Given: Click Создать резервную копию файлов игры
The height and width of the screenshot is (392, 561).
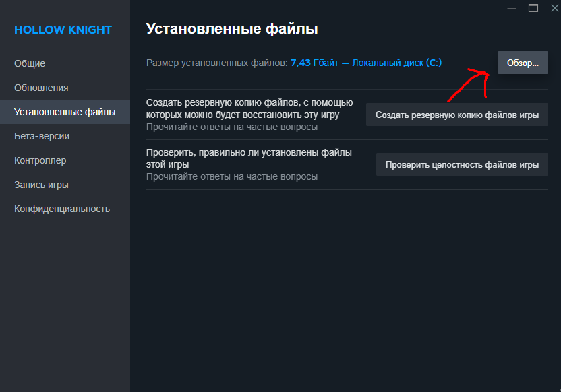Looking at the screenshot, I should pyautogui.click(x=457, y=115).
